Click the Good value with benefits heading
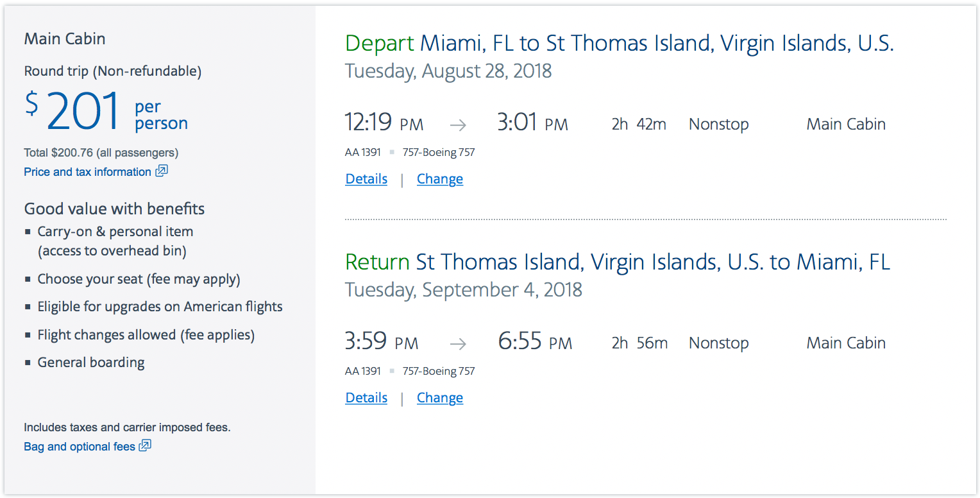 [115, 209]
